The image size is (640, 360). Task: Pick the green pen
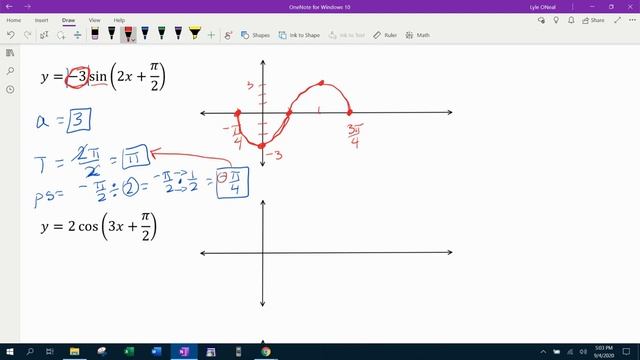(162, 33)
